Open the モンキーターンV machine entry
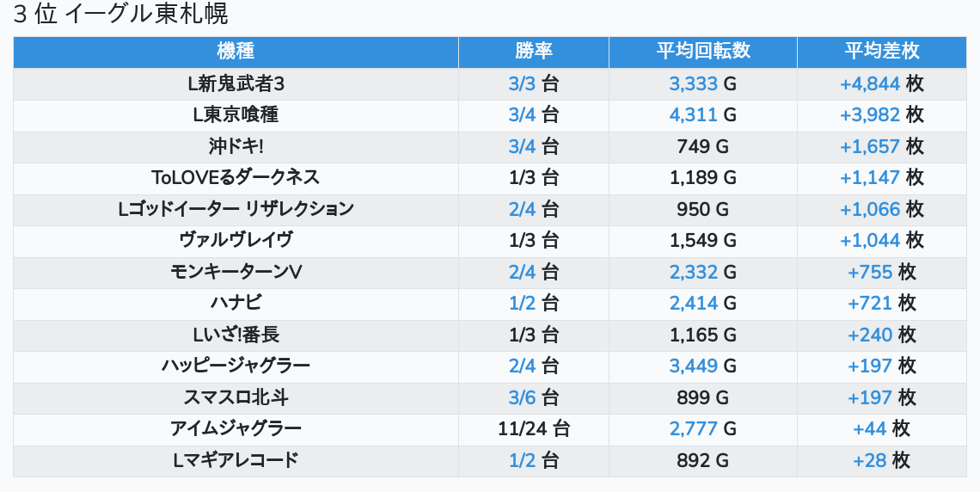This screenshot has width=980, height=492. coord(236,272)
